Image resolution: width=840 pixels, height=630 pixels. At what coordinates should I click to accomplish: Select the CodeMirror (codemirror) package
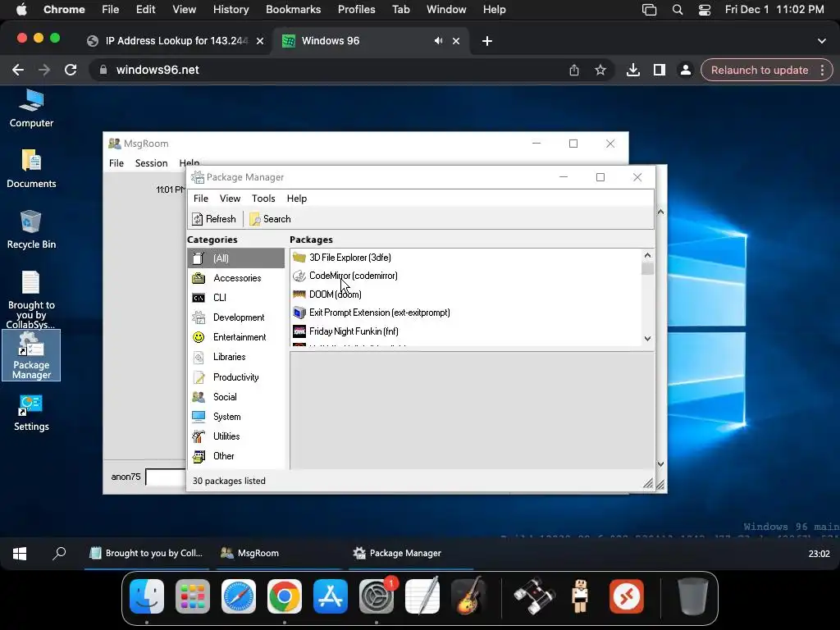click(x=466, y=276)
